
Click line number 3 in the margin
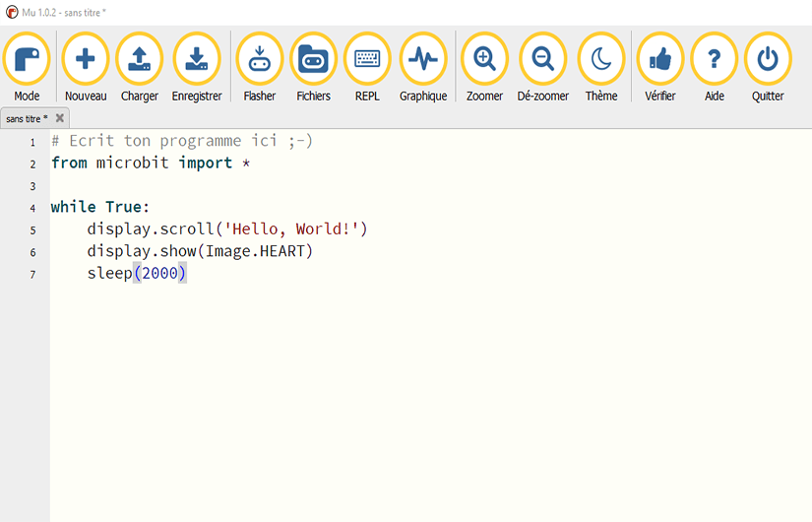coord(32,186)
